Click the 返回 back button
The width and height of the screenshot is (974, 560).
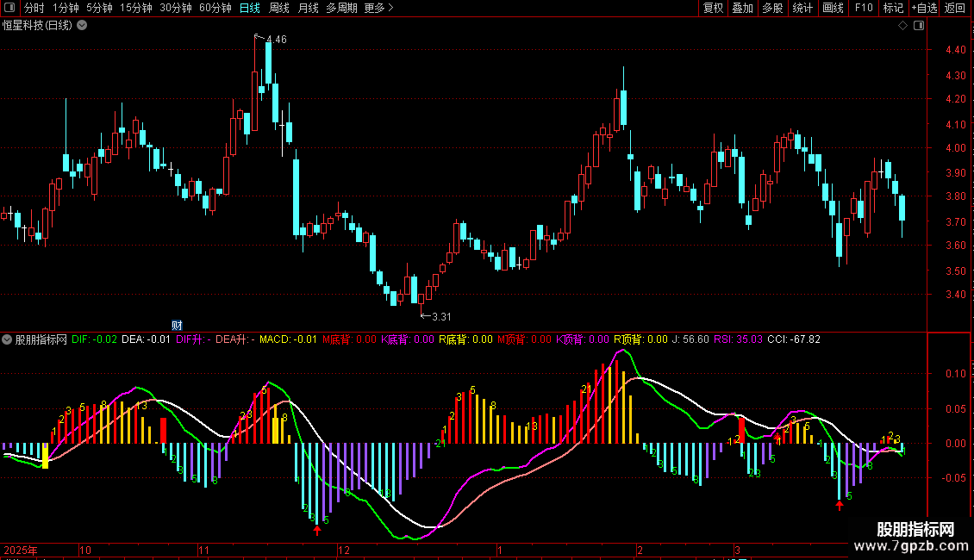tap(955, 8)
